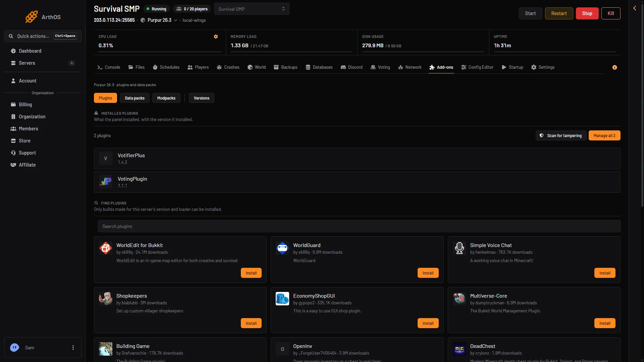644x362 pixels.
Task: Click the Shopkeepers plugin icon
Action: coord(106,299)
